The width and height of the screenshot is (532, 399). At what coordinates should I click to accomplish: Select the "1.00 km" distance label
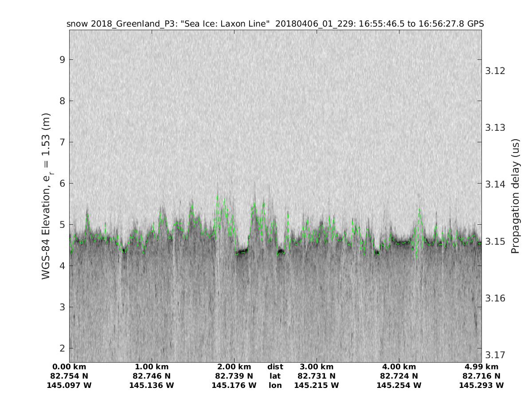(152, 367)
